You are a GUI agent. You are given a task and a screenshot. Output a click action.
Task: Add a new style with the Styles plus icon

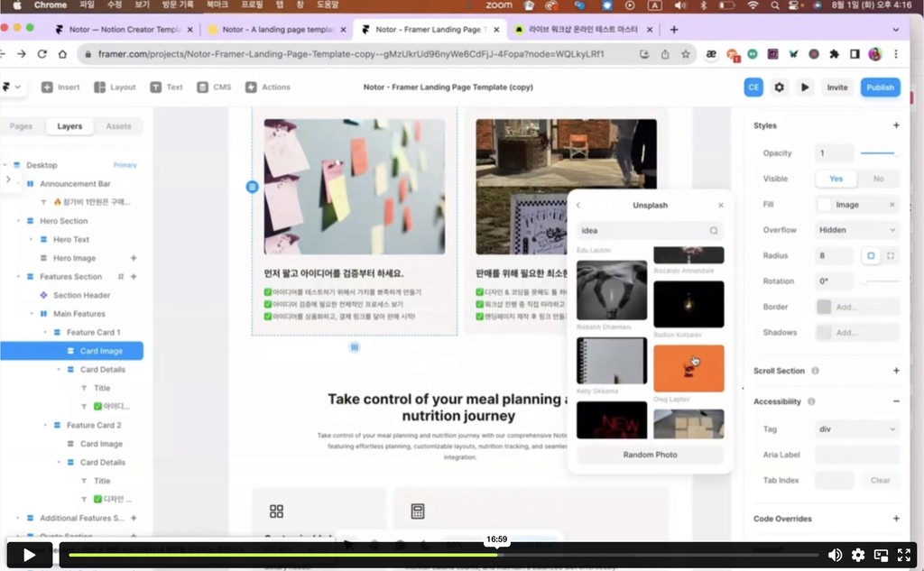(897, 124)
